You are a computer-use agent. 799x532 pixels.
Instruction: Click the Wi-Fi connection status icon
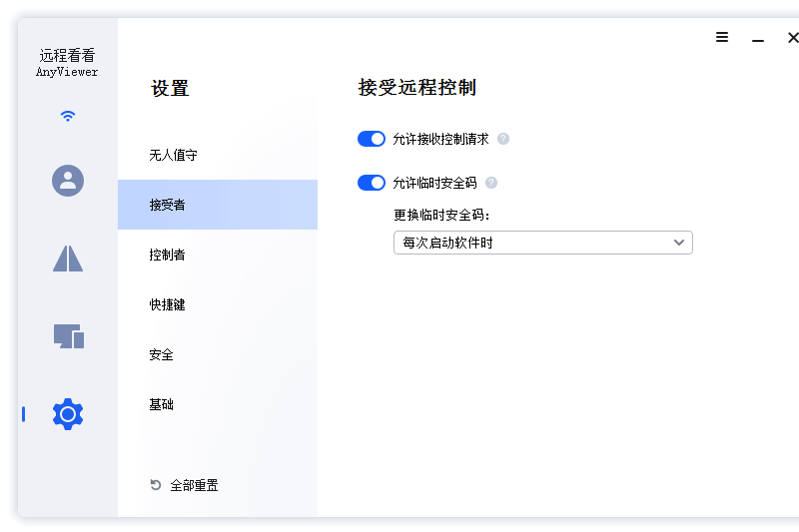coord(68,116)
